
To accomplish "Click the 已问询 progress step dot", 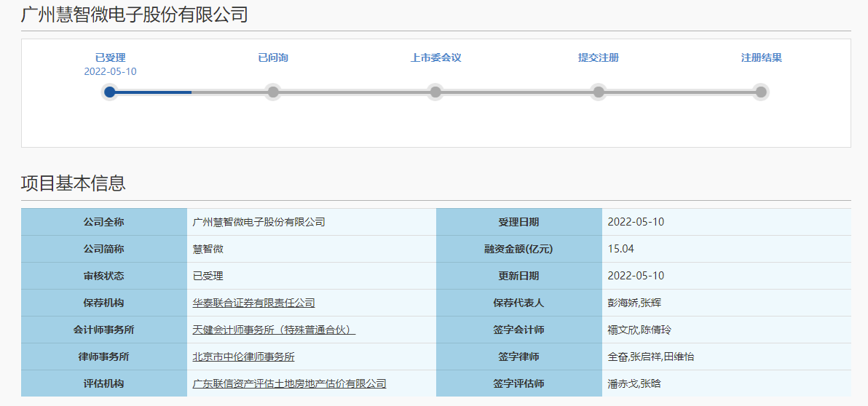I will click(x=273, y=92).
